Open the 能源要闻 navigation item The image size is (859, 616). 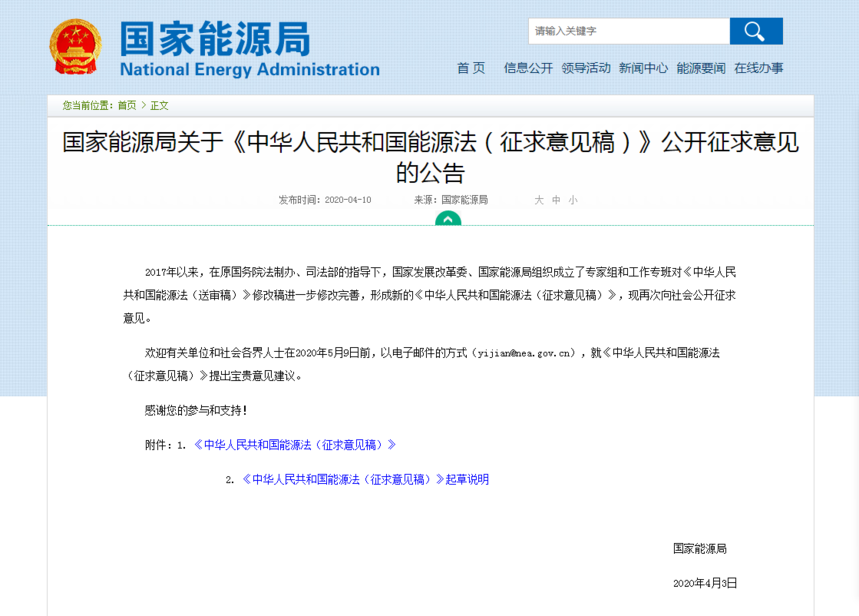pyautogui.click(x=701, y=68)
